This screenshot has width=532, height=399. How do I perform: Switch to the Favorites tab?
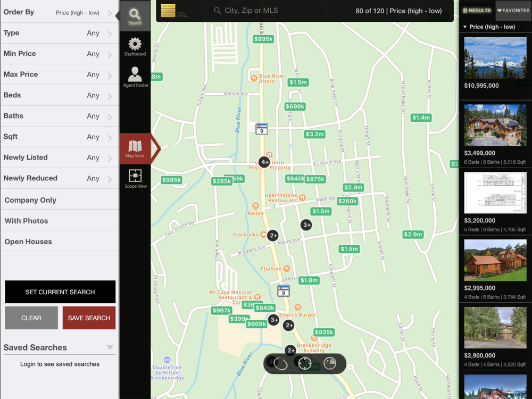(513, 11)
